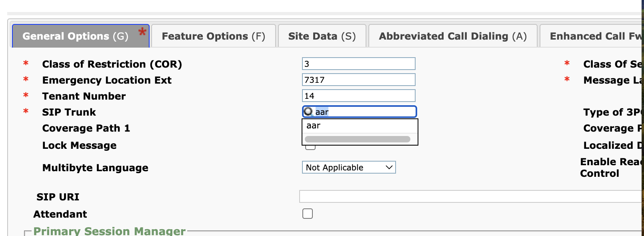Click the magnifier icon in SIP Trunk field
Screen dimensions: 644x236
(x=308, y=112)
